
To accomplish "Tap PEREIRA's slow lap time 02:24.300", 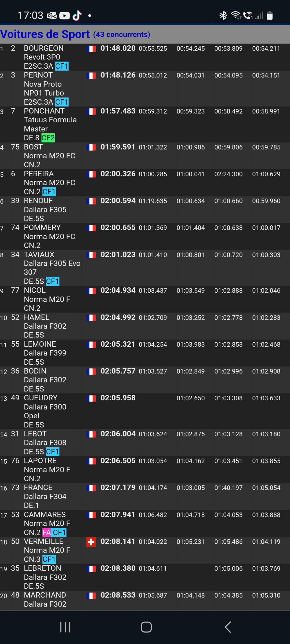I will pyautogui.click(x=228, y=174).
